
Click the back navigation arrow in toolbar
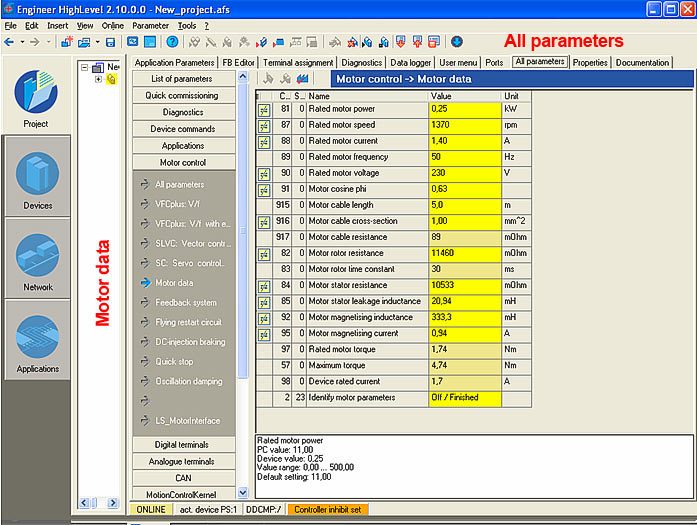(10, 42)
